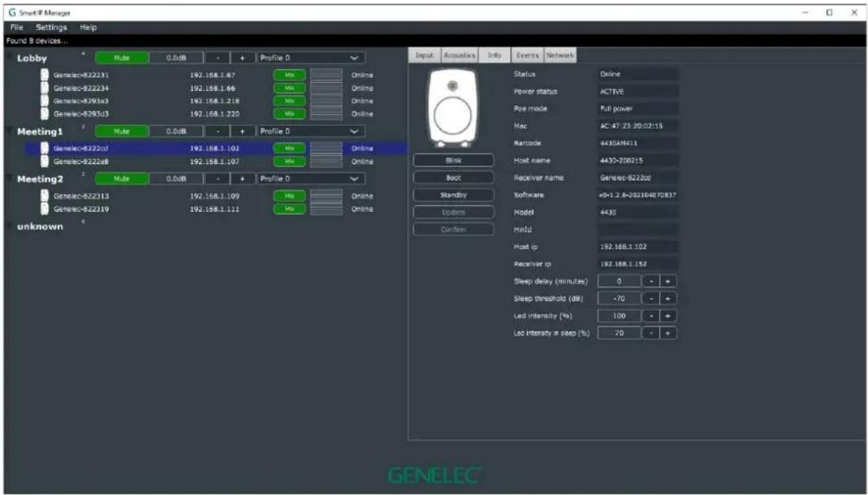Screen dimensions: 868x495
Task: Click the Blink button
Action: pos(453,160)
